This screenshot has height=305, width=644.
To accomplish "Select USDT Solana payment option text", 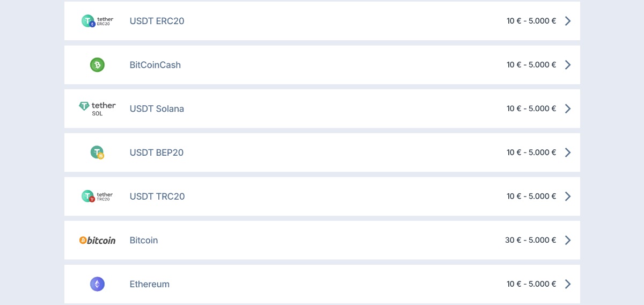I will pos(157,108).
